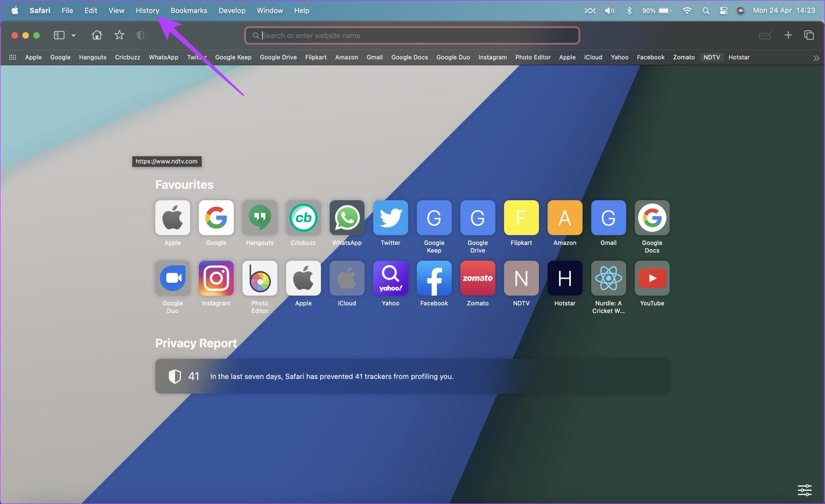
Task: Open a new tab with the plus button
Action: pos(788,35)
